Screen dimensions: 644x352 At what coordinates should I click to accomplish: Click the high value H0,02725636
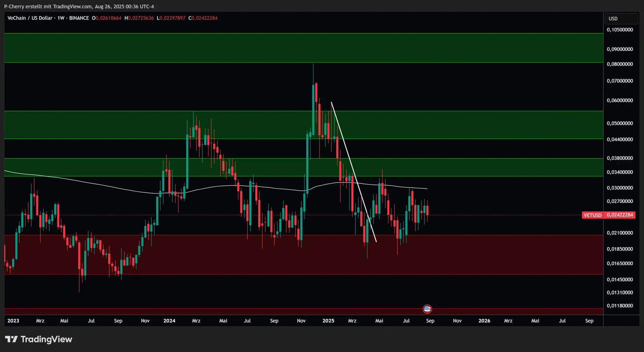[139, 18]
